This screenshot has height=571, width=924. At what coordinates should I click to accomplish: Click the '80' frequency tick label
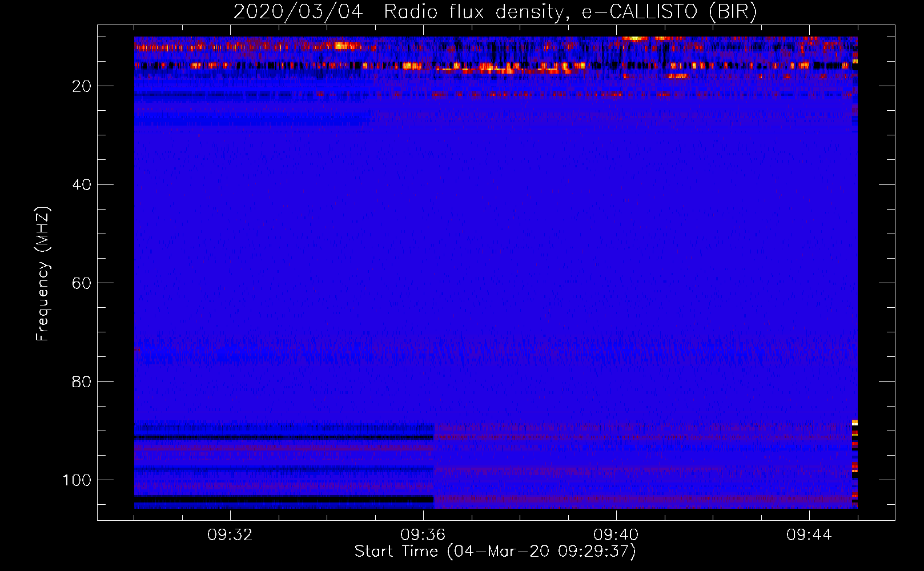(x=82, y=381)
